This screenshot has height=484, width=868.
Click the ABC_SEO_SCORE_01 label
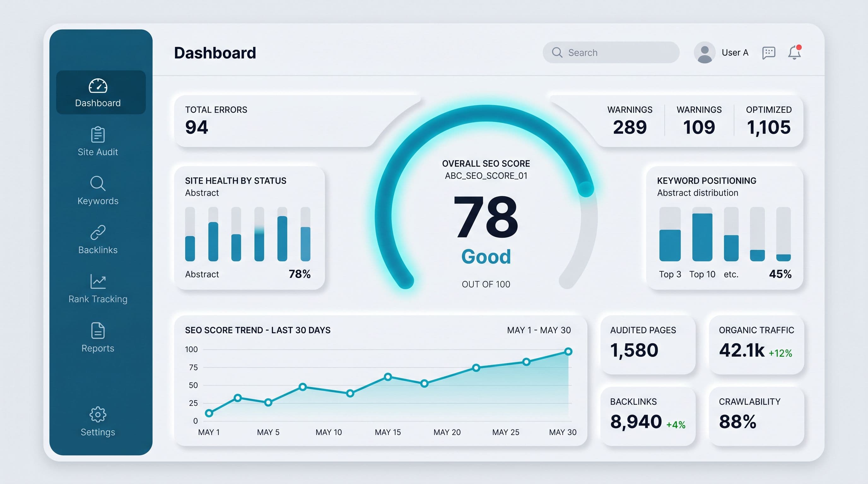click(486, 176)
